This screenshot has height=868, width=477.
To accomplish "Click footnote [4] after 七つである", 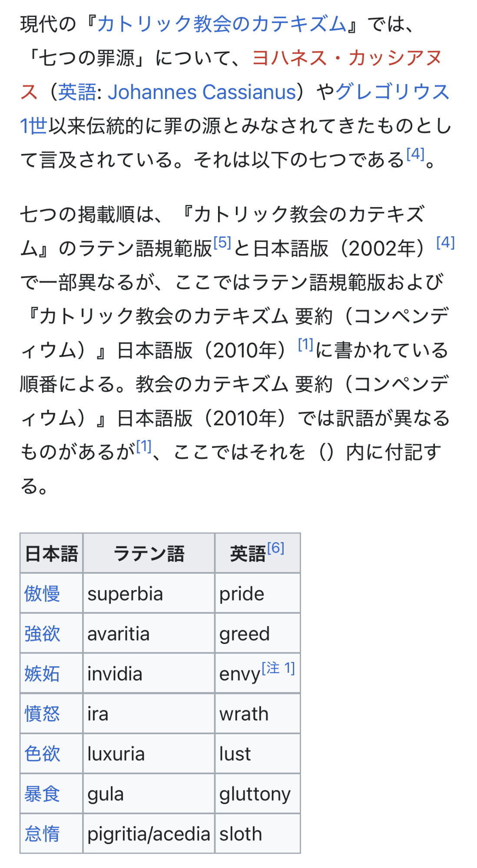I will 415,154.
